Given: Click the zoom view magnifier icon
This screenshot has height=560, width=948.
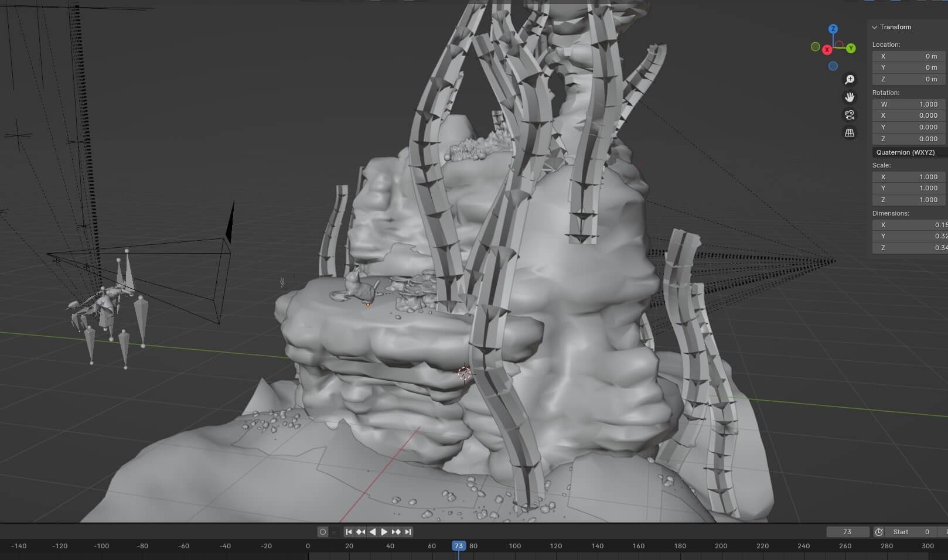Looking at the screenshot, I should click(850, 80).
